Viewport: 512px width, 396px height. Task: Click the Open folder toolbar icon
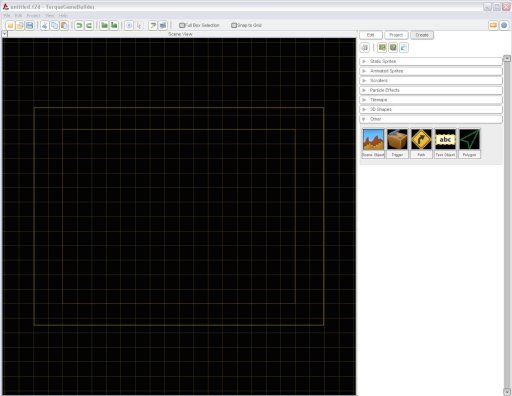pyautogui.click(x=20, y=25)
